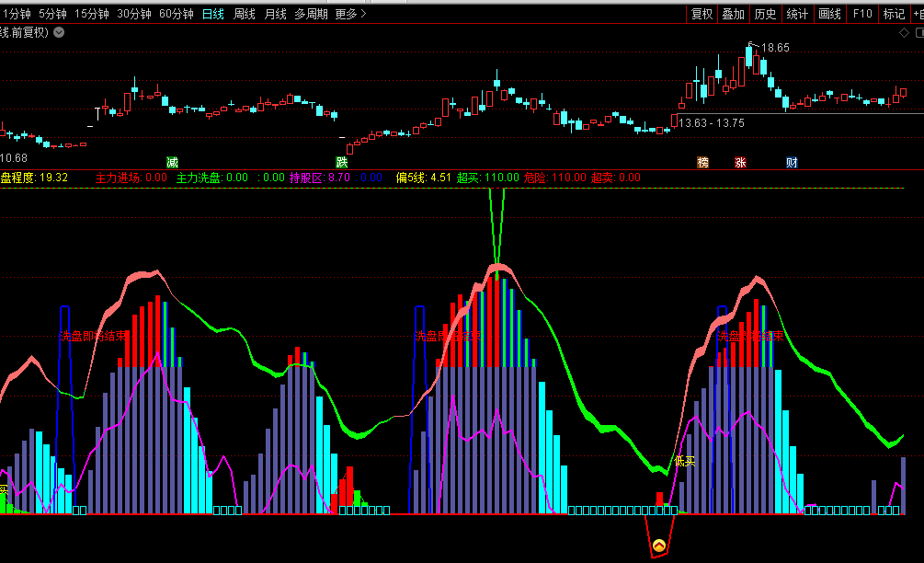Image resolution: width=924 pixels, height=563 pixels.
Task: Click the 跌 event marker icon
Action: click(x=342, y=162)
